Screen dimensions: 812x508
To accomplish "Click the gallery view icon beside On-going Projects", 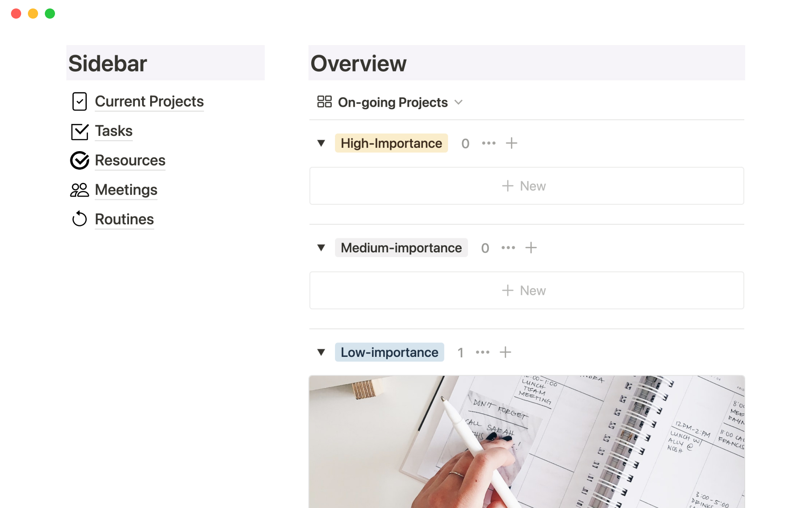I will (x=324, y=102).
